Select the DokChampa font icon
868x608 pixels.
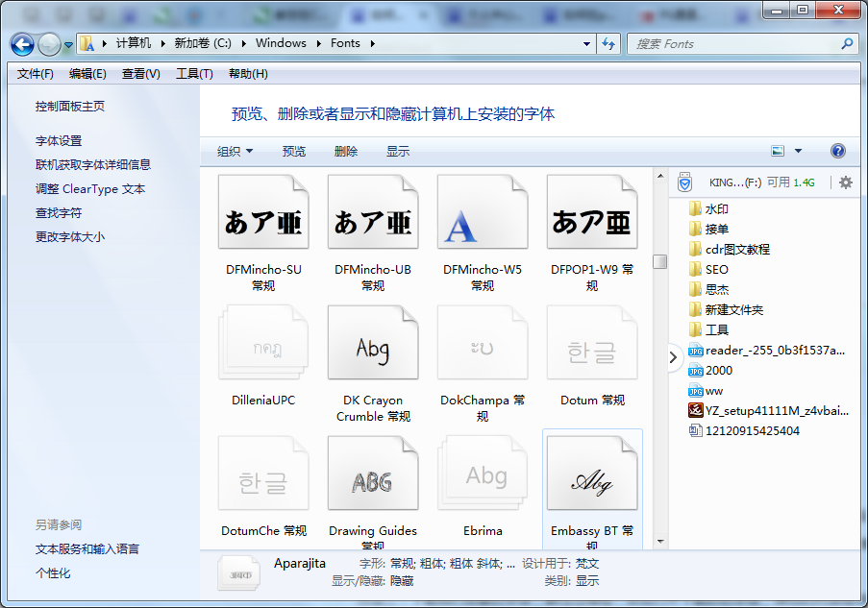(x=483, y=343)
